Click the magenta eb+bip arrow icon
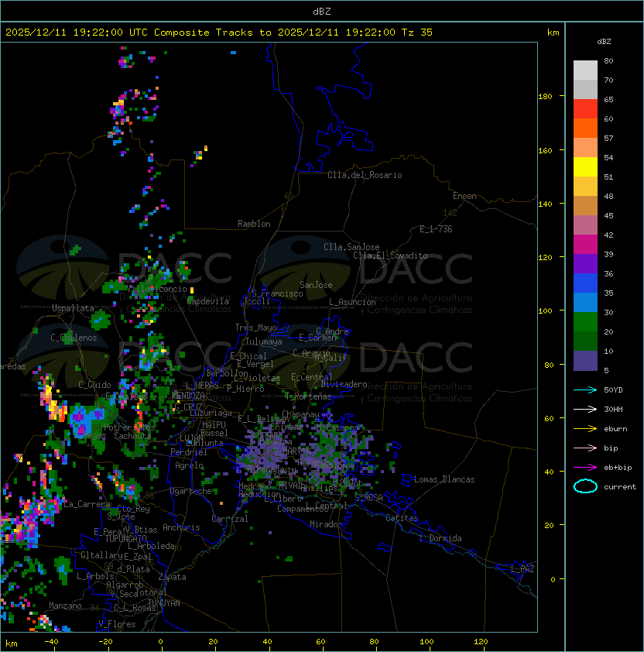The width and height of the screenshot is (644, 652). (x=585, y=468)
